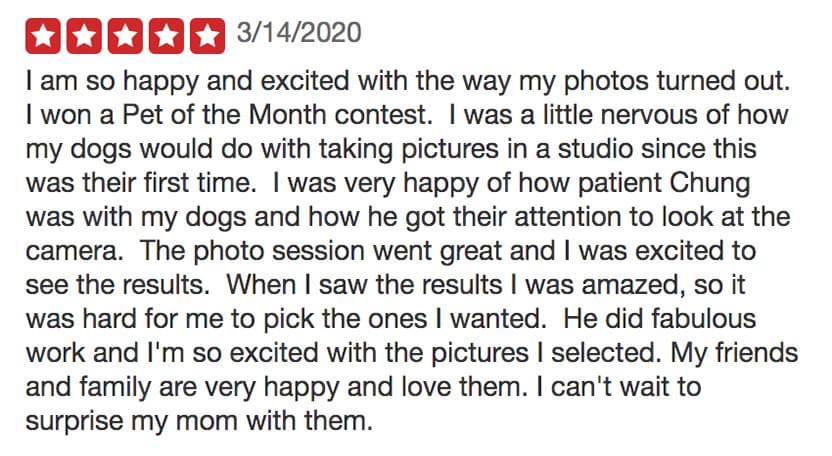Click the fifth and last rating star
The width and height of the screenshot is (832, 456).
click(207, 36)
